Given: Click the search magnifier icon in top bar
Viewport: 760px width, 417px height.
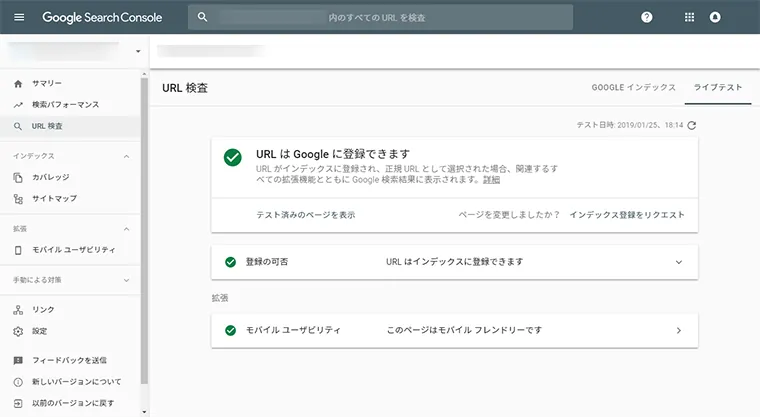Looking at the screenshot, I should click(203, 17).
